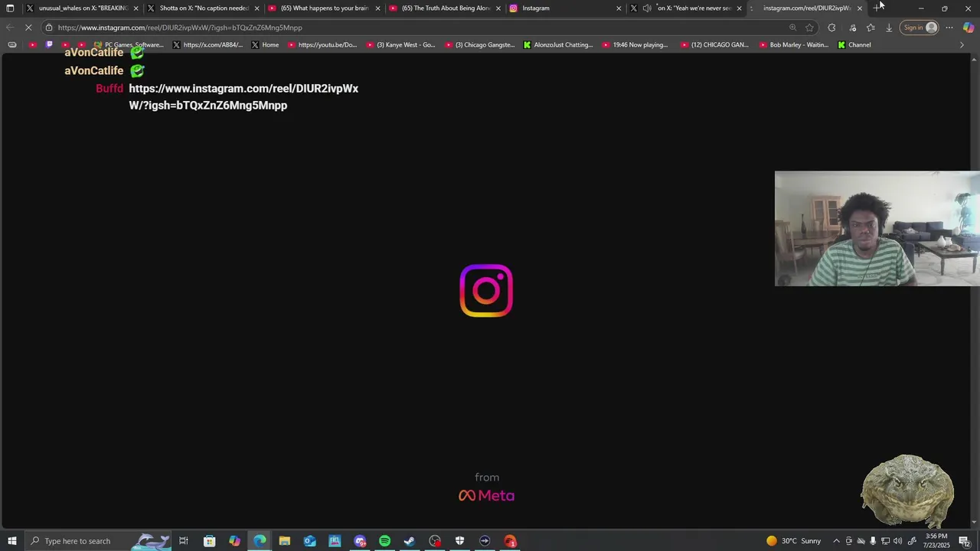Image resolution: width=980 pixels, height=551 pixels.
Task: Open the clock showing 3:56 PM
Action: (x=936, y=541)
